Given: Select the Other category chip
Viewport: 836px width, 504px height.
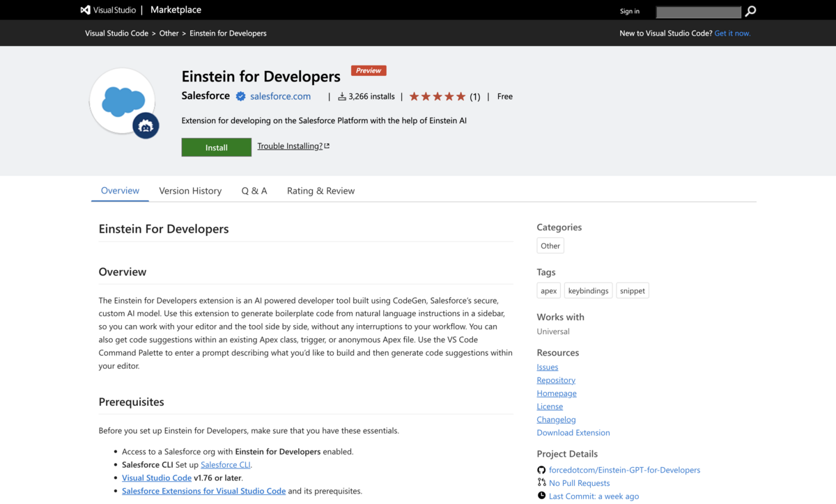Looking at the screenshot, I should 550,245.
